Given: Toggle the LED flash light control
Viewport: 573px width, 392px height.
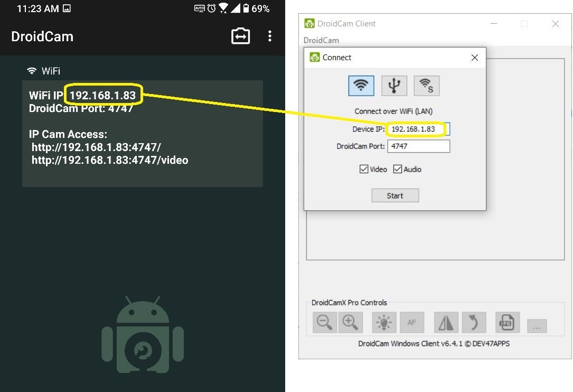Looking at the screenshot, I should pyautogui.click(x=384, y=322).
